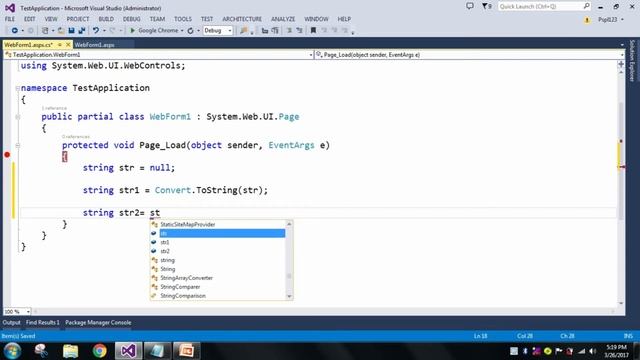Click the Save All icon

pos(82,31)
